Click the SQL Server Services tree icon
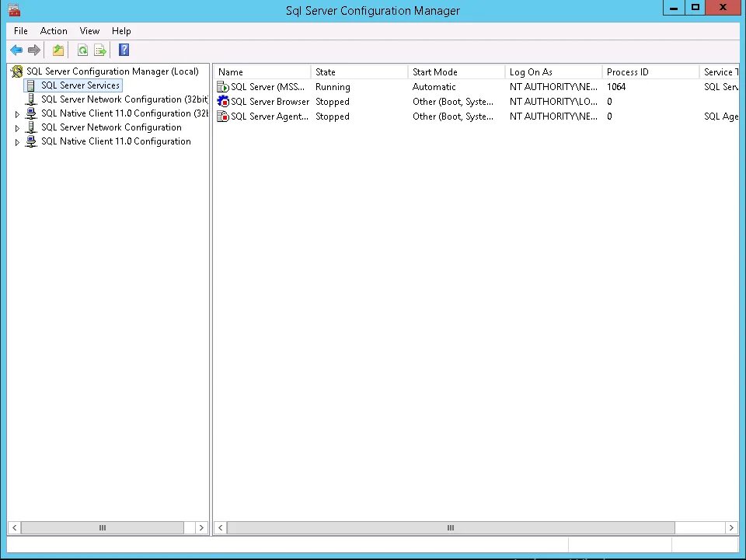Image resolution: width=746 pixels, height=560 pixels. click(x=30, y=85)
